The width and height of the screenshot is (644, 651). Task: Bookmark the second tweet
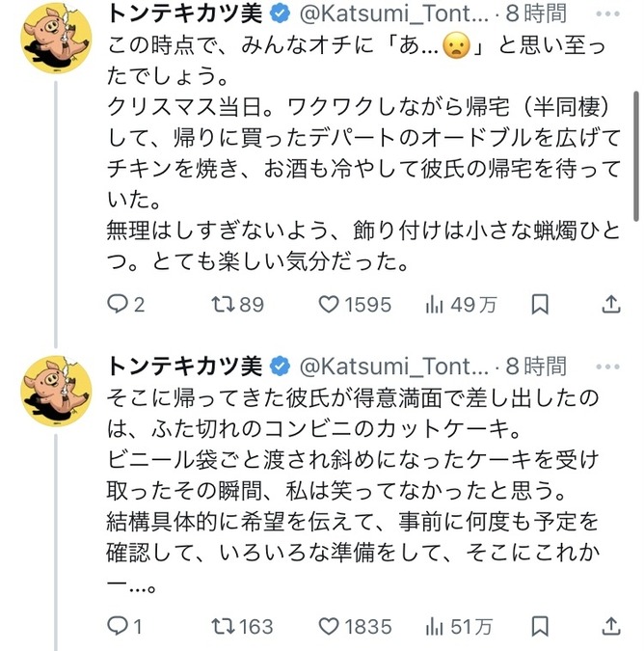pos(540,627)
